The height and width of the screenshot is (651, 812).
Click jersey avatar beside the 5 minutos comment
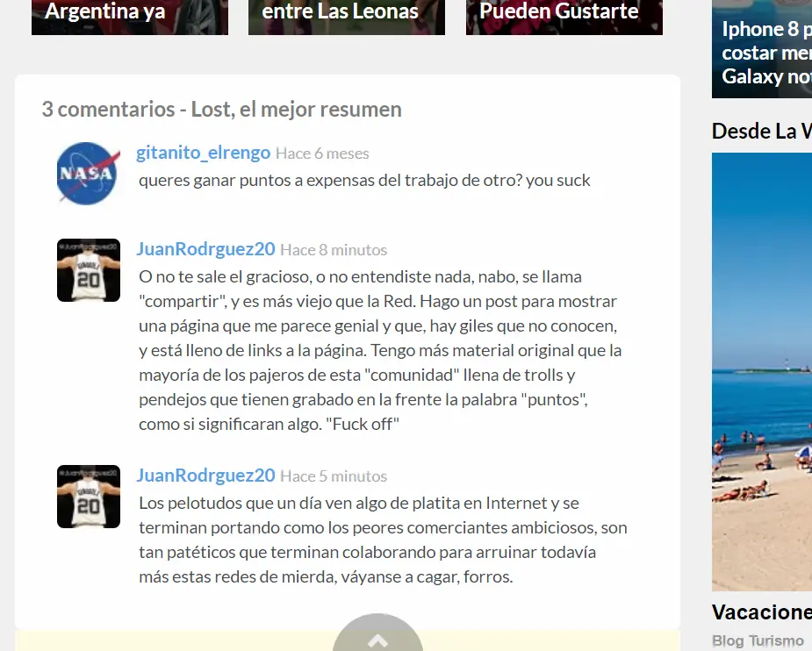[x=89, y=497]
